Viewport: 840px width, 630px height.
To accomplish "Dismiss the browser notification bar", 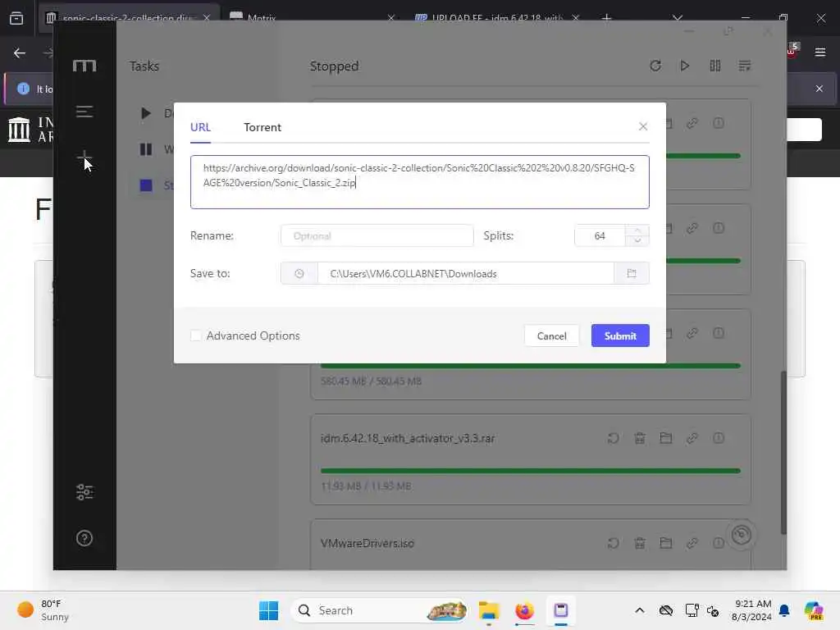I will coord(819,89).
